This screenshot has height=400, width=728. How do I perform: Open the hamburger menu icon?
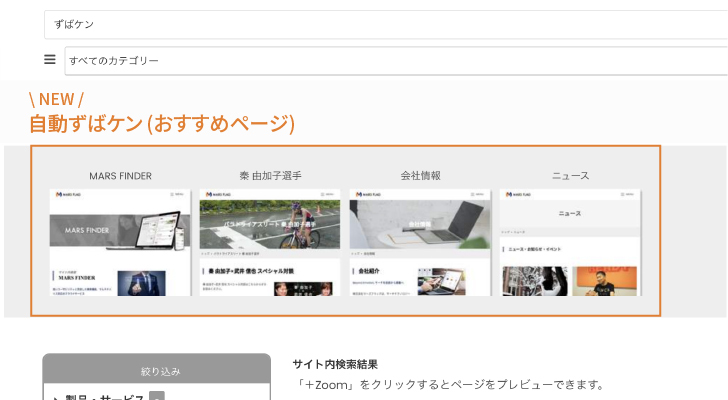point(50,59)
